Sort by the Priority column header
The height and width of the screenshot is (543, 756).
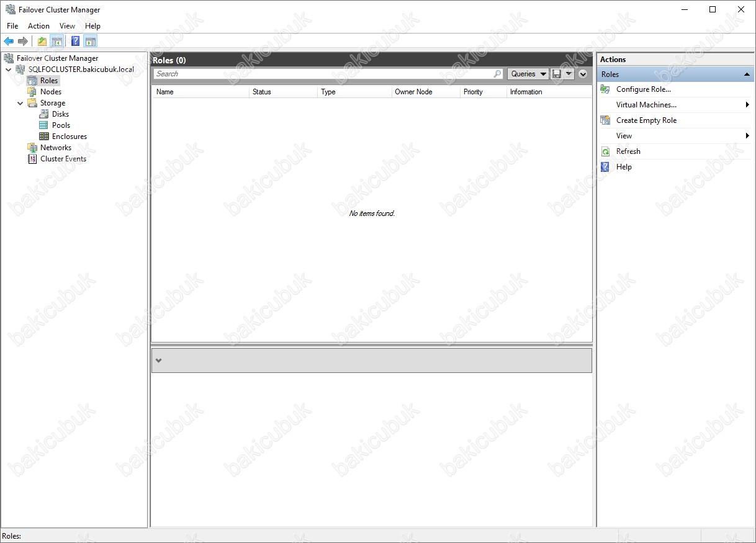(x=484, y=92)
